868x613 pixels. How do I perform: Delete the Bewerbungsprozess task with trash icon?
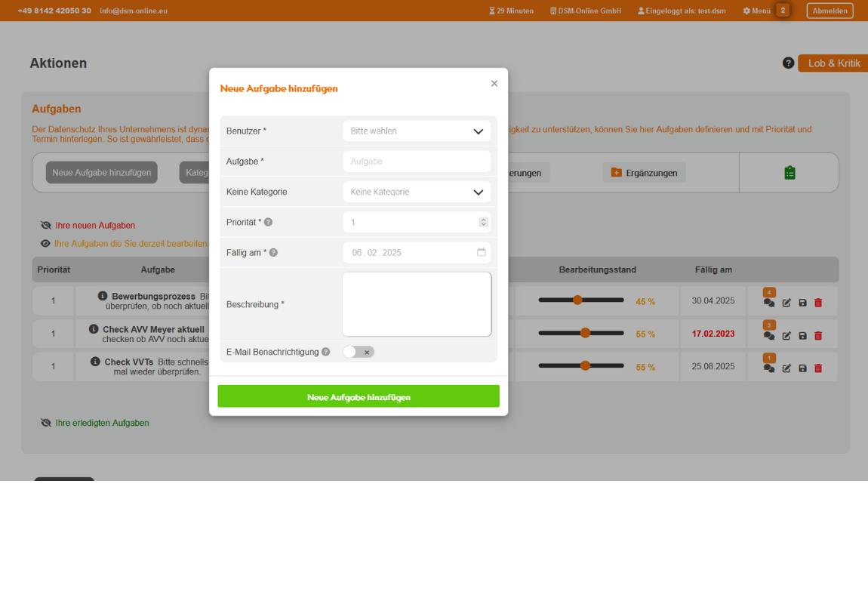(818, 303)
